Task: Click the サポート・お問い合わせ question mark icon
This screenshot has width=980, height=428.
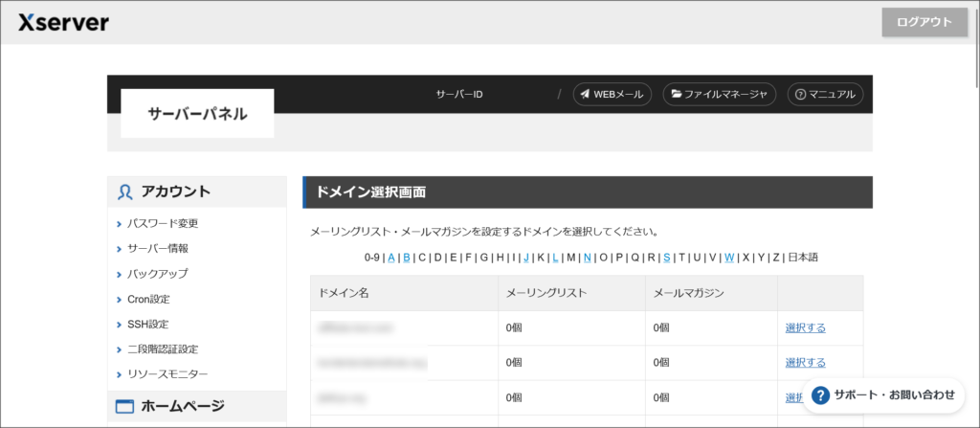Action: (x=820, y=394)
